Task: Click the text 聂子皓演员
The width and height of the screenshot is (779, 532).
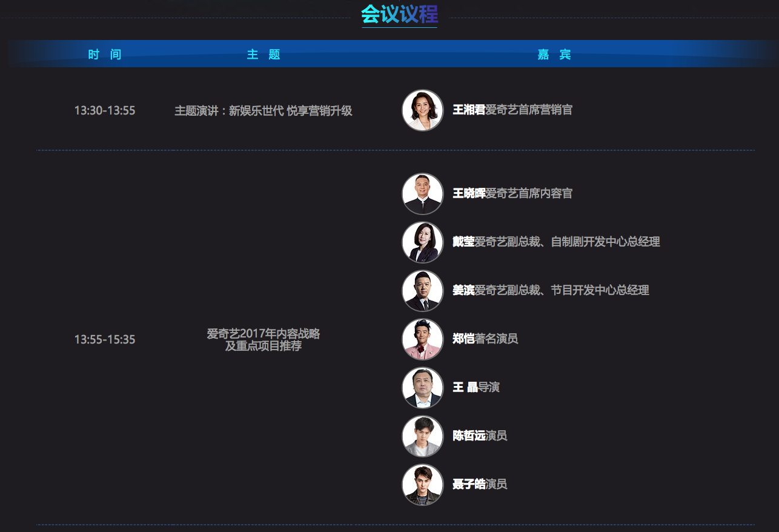Action: 480,484
